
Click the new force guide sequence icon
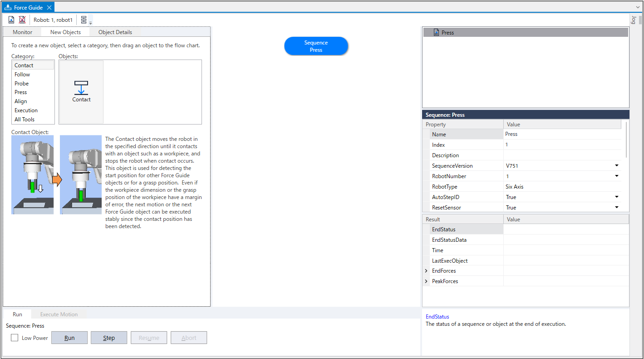click(x=11, y=20)
